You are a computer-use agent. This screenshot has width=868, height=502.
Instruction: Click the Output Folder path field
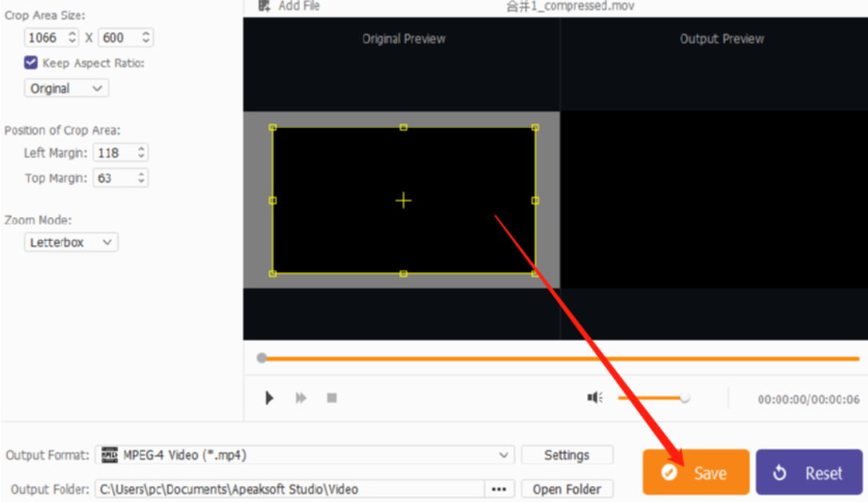(x=290, y=489)
